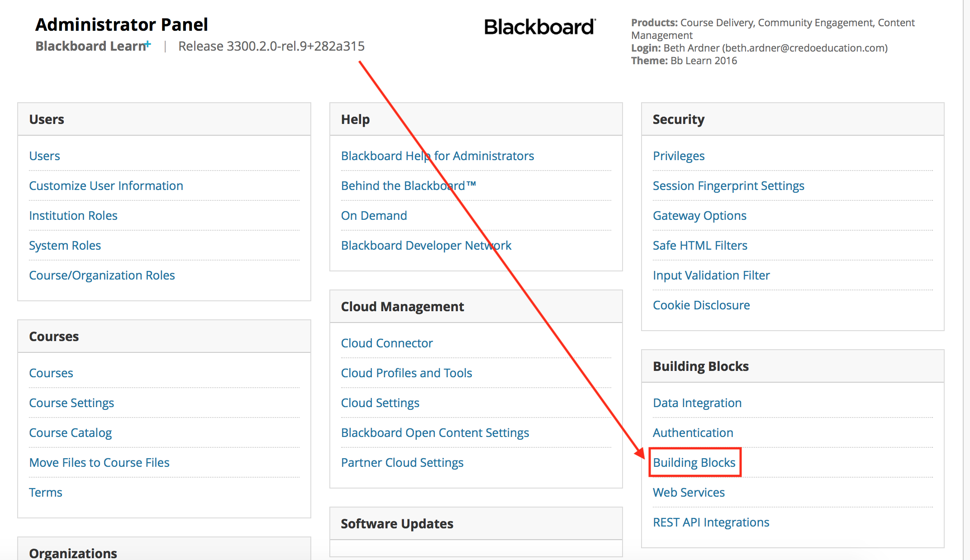970x560 pixels.
Task: Open Input Validation Filter
Action: pyautogui.click(x=711, y=275)
